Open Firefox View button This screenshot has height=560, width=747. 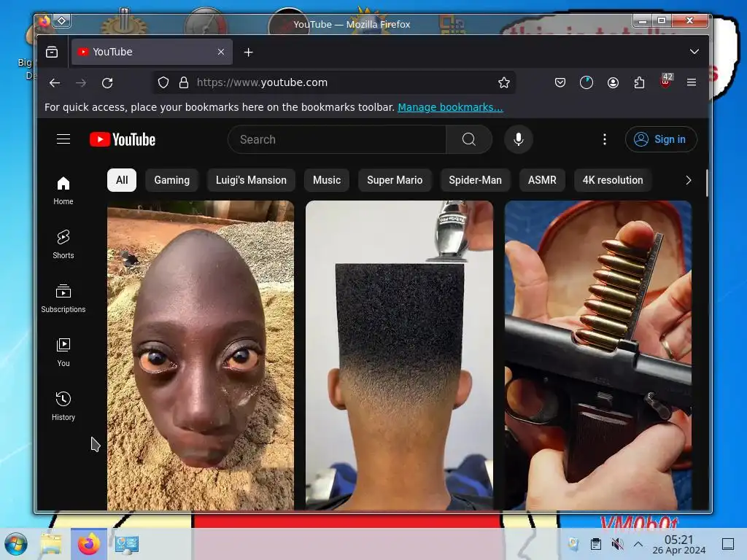click(x=52, y=52)
